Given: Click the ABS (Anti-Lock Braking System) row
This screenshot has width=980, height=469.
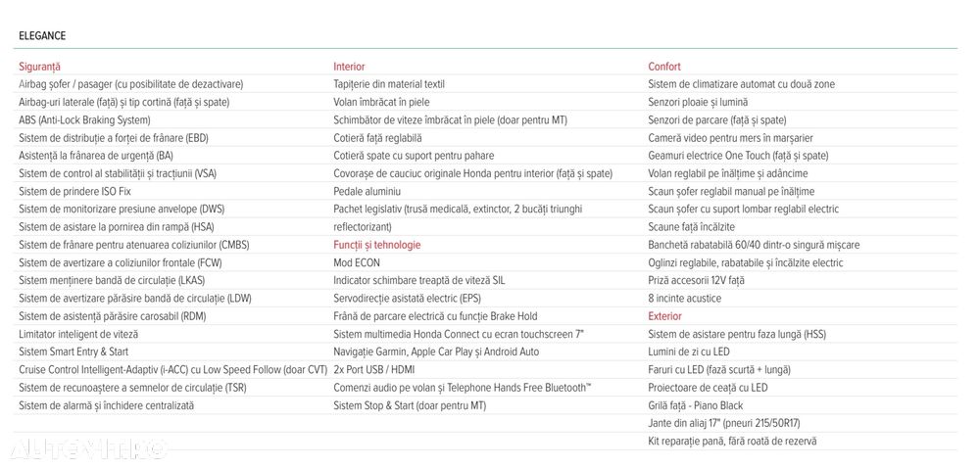Looking at the screenshot, I should click(84, 120).
